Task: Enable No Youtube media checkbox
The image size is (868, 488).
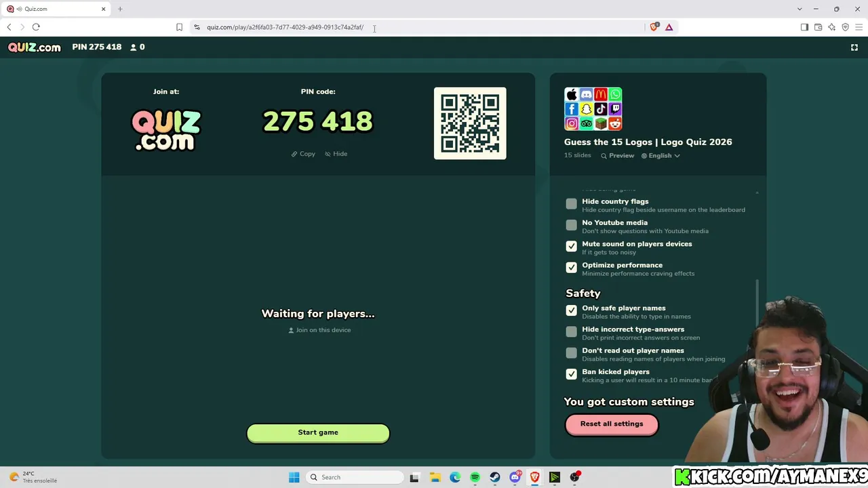Action: 572,225
